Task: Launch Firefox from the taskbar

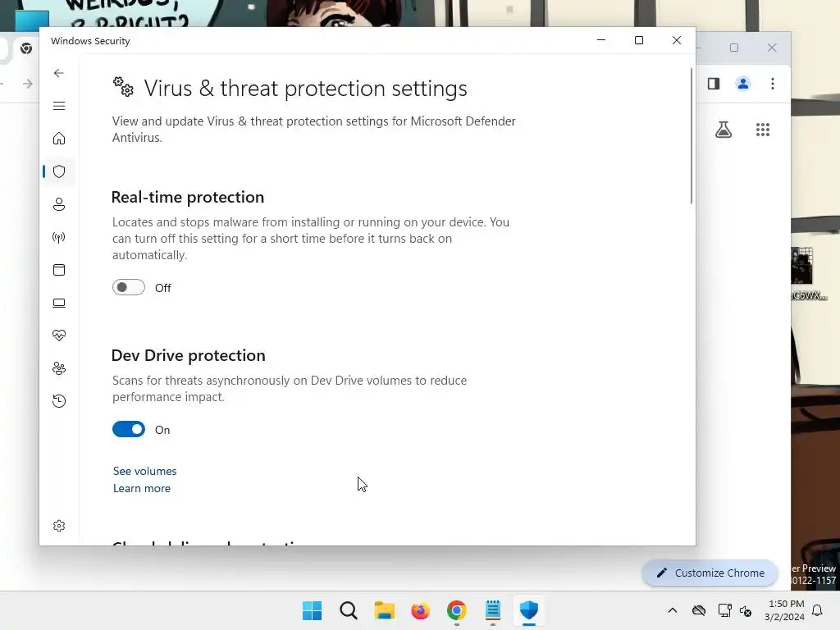Action: coord(421,610)
